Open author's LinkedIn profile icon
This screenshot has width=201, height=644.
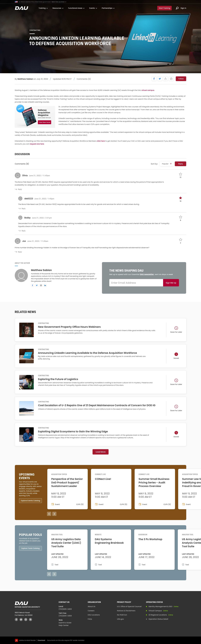[45, 285]
